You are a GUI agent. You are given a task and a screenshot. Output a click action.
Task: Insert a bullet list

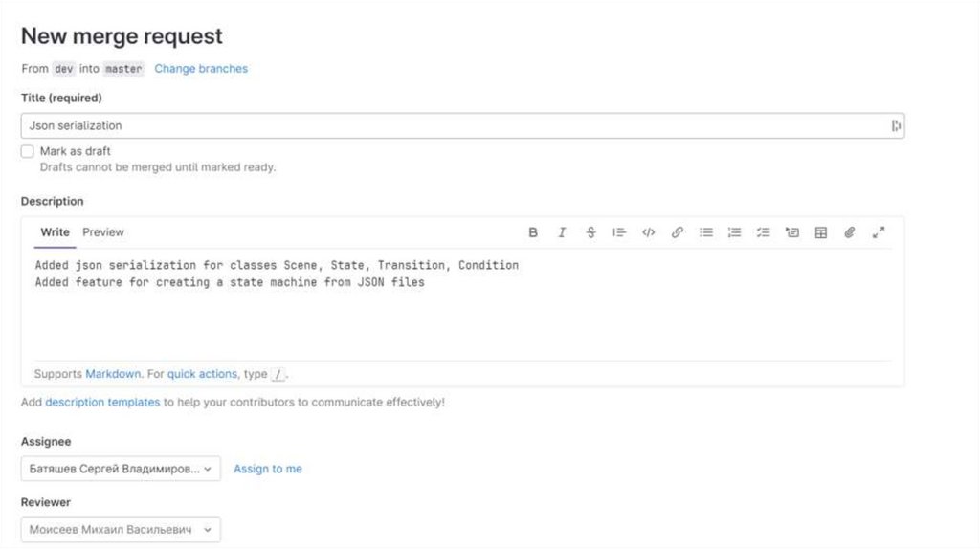[706, 232]
